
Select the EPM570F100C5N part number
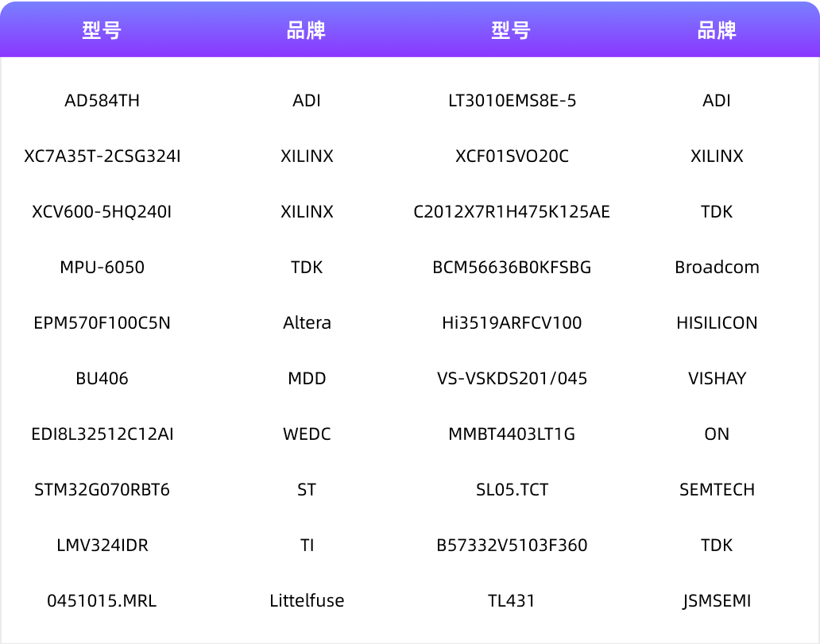[x=100, y=322]
